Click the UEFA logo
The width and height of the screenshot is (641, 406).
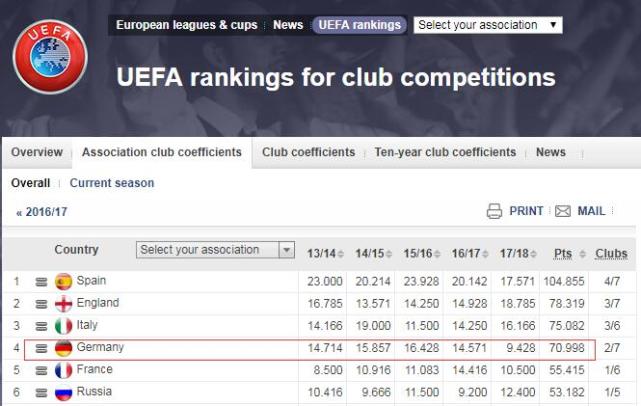coord(50,56)
